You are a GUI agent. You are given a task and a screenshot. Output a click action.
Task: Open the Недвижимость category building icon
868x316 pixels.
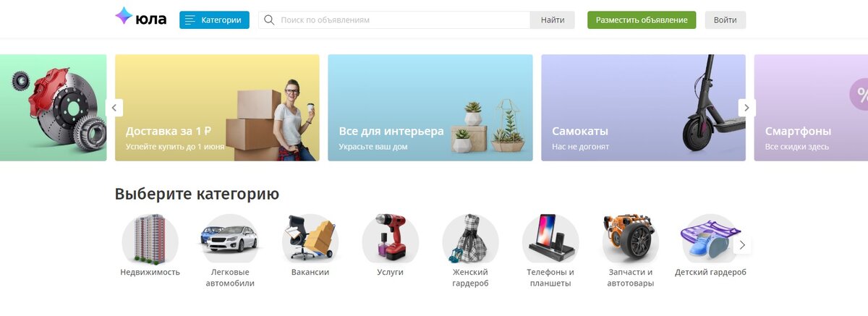(x=150, y=239)
